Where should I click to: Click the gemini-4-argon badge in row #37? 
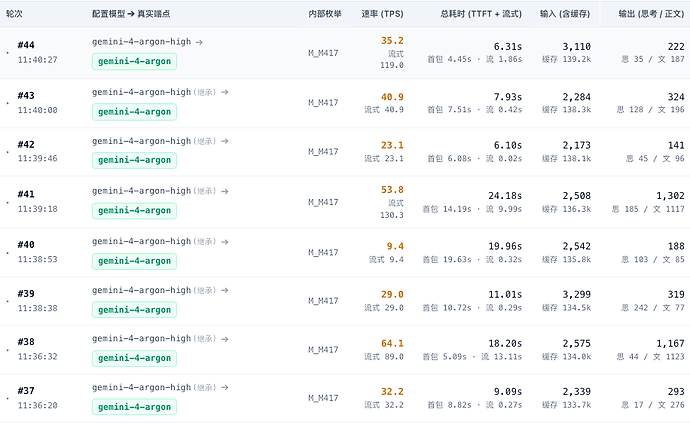click(134, 407)
